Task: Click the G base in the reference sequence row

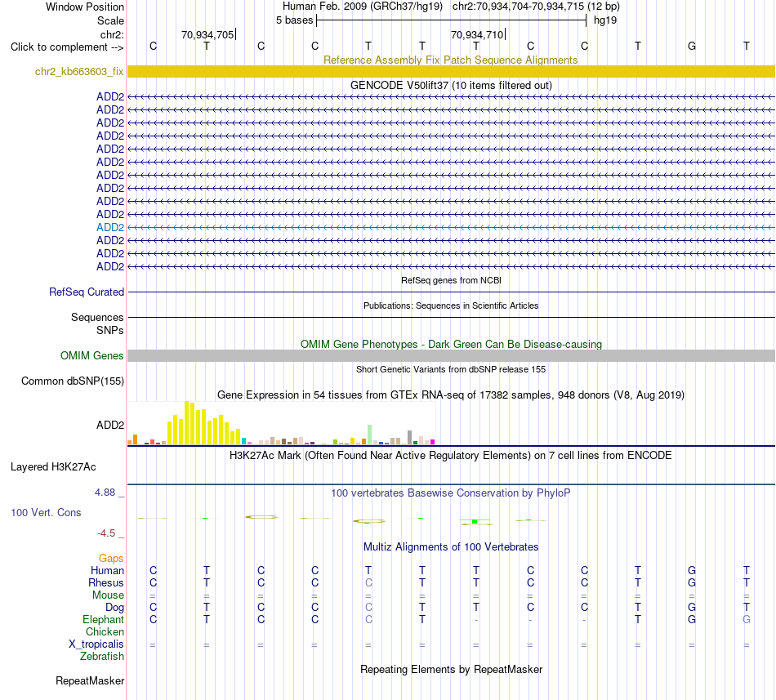Action: (x=692, y=46)
